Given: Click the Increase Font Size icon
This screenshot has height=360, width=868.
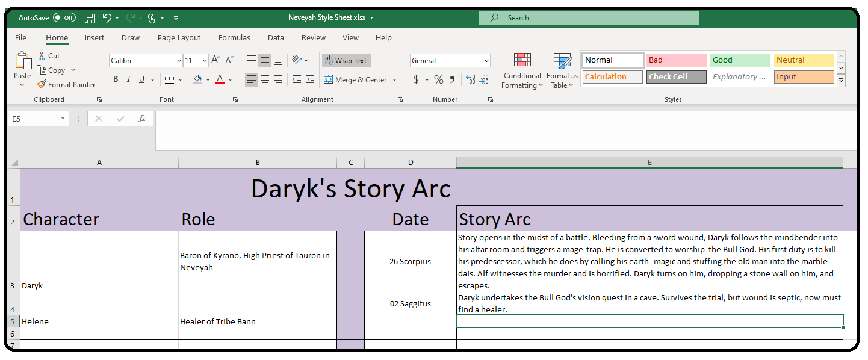Looking at the screenshot, I should (215, 60).
